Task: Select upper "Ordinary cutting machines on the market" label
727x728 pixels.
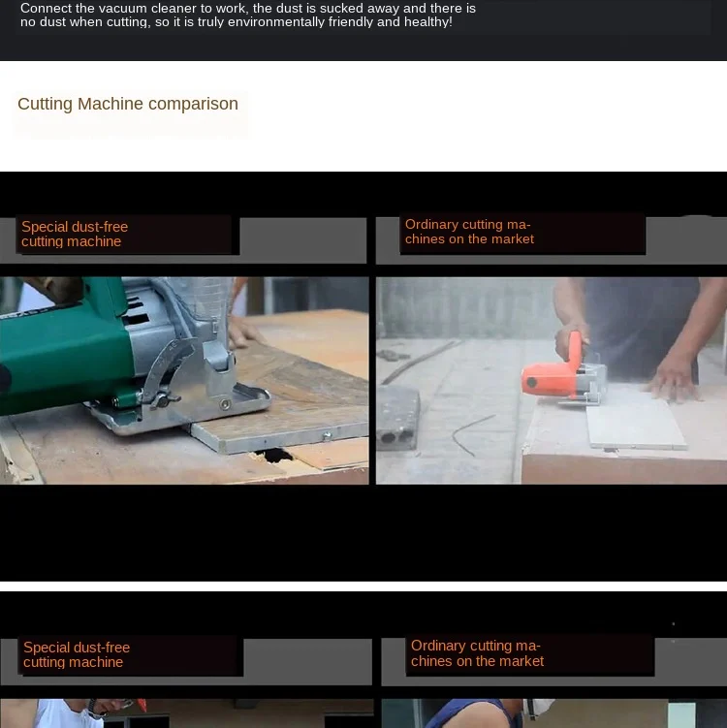Action: click(x=469, y=232)
